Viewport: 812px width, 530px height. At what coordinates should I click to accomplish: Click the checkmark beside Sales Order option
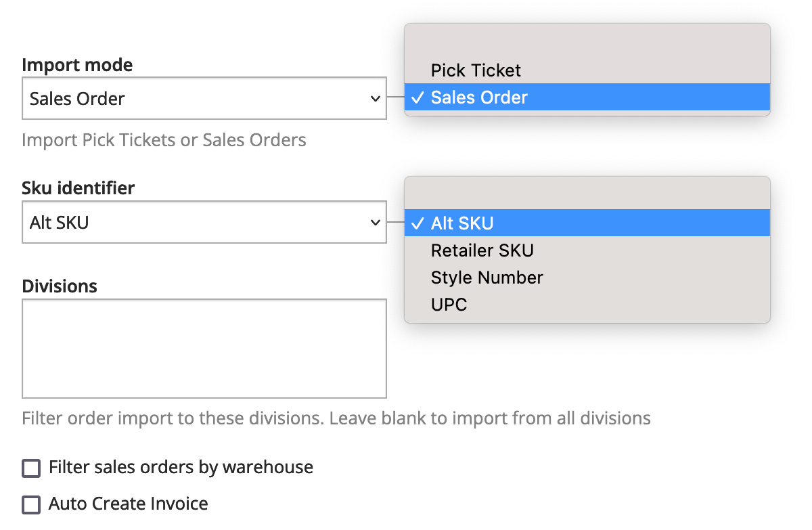pos(418,97)
